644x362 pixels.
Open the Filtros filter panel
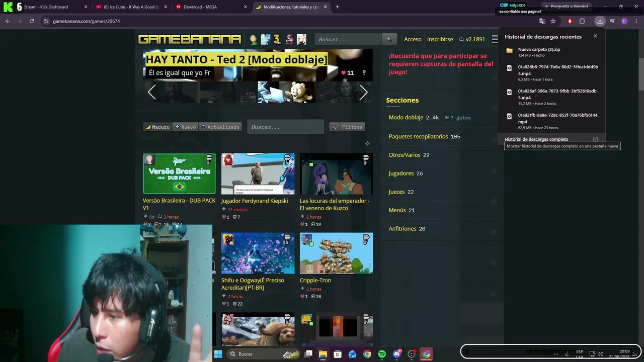pos(347,127)
